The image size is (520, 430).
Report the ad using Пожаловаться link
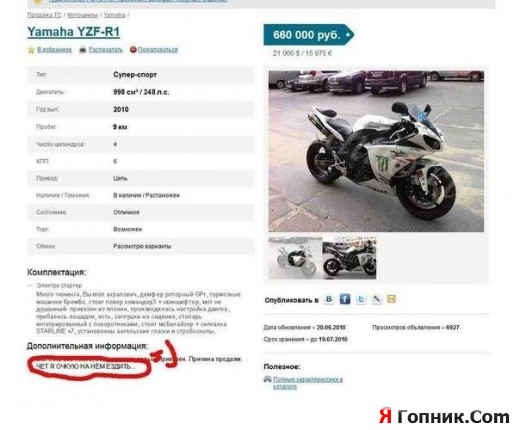158,50
